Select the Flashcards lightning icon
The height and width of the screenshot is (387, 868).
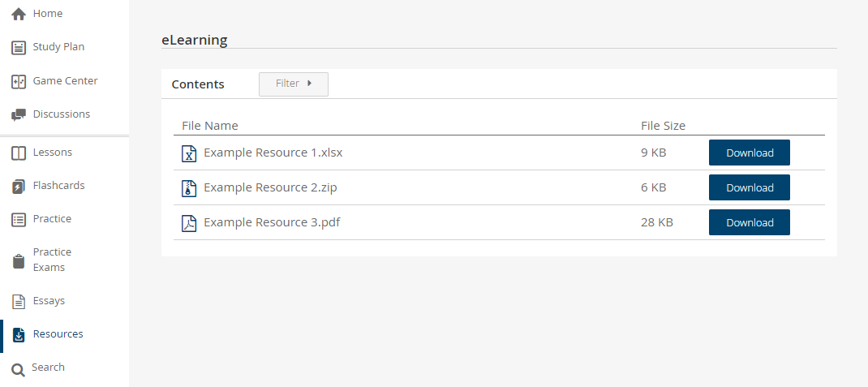(x=19, y=187)
